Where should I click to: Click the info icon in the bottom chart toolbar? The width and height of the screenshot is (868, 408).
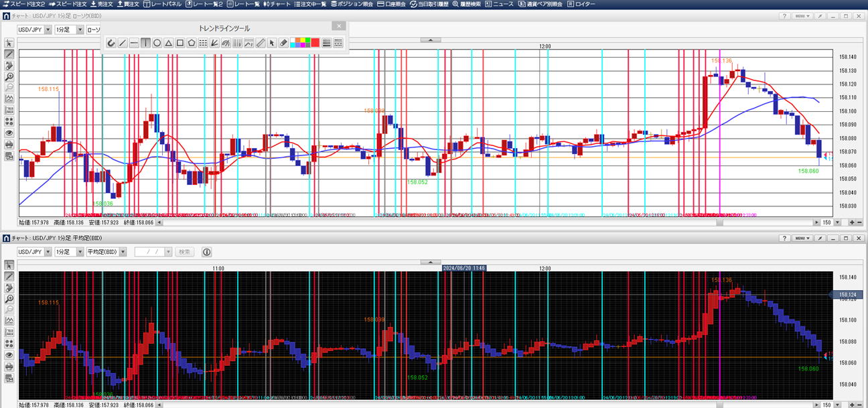point(207,252)
